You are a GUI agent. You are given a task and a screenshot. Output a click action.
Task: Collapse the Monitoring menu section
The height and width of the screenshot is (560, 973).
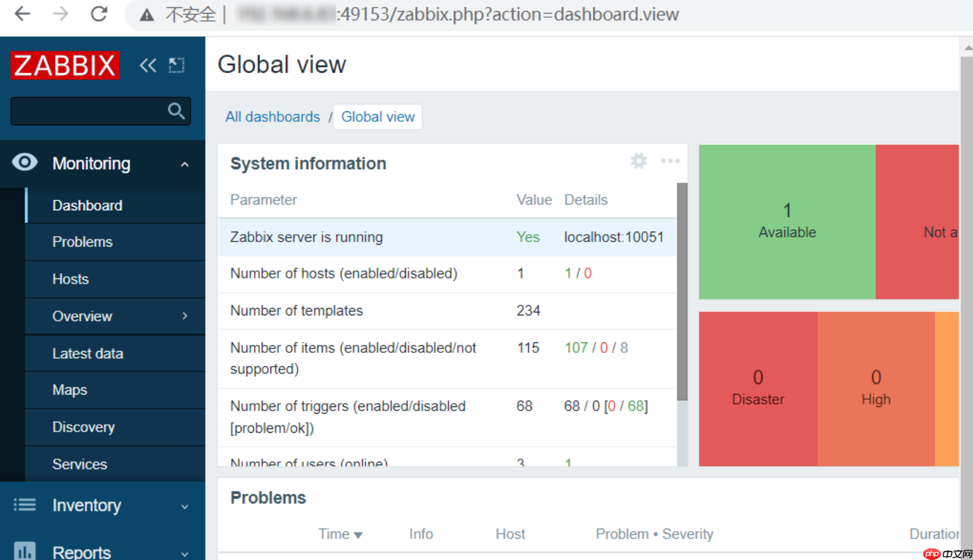184,164
